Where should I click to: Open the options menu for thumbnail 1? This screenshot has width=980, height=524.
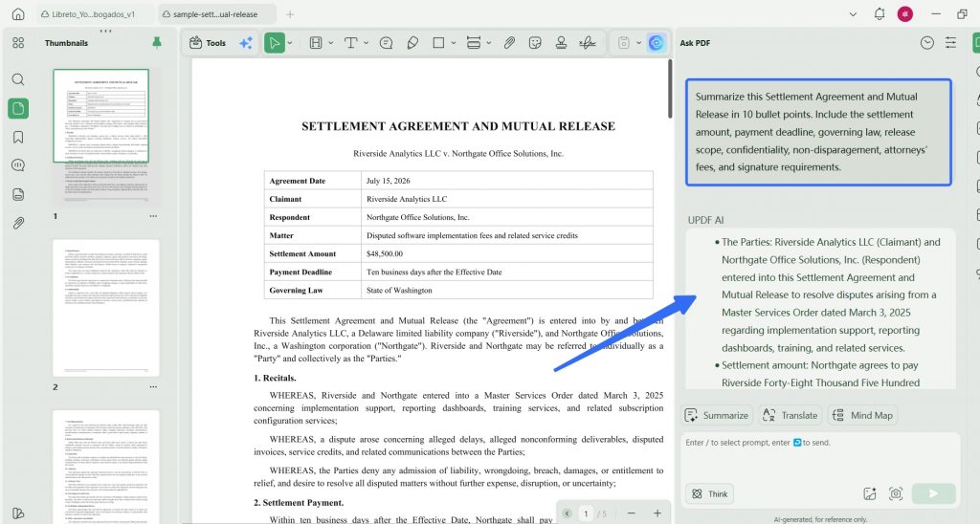point(153,216)
